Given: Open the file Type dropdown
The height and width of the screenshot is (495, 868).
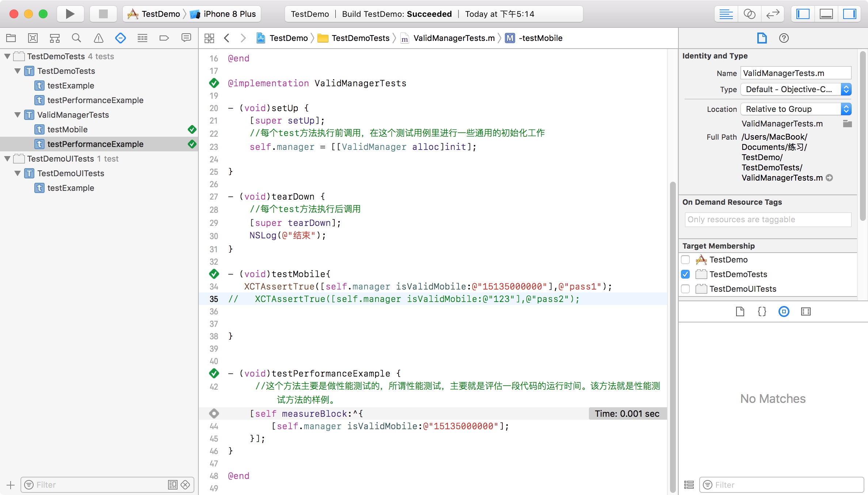Looking at the screenshot, I should pos(796,89).
